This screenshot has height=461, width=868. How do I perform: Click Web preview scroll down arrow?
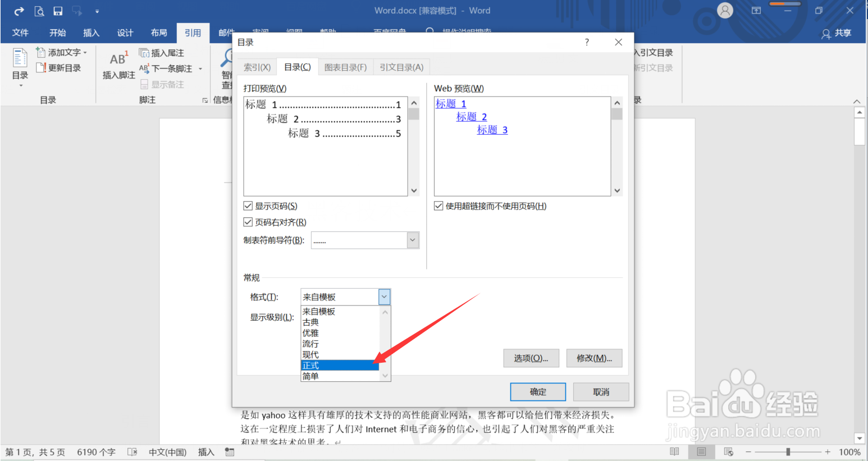point(617,190)
